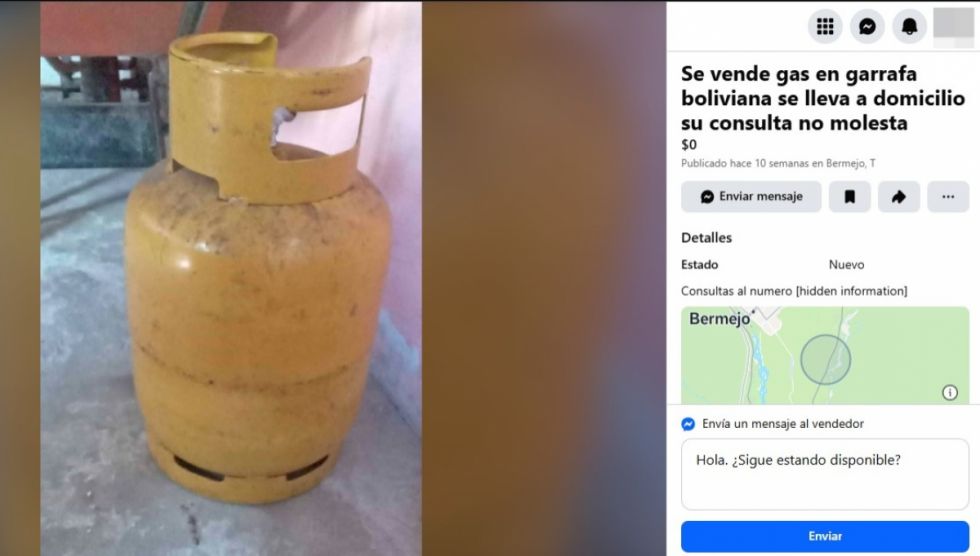Viewport: 980px width, 556px height.
Task: Click the gas cylinder product photo
Action: tap(231, 278)
